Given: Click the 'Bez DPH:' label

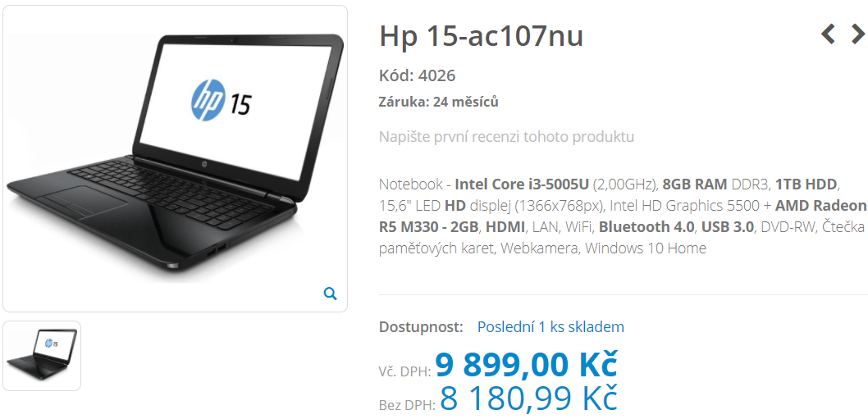Looking at the screenshot, I should pos(408,405).
